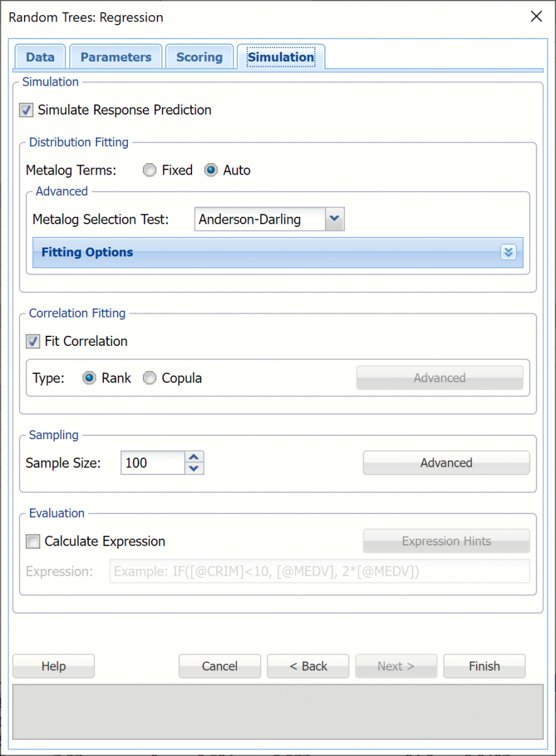Select Auto for Metalog Terms
The image size is (556, 756).
coord(211,170)
